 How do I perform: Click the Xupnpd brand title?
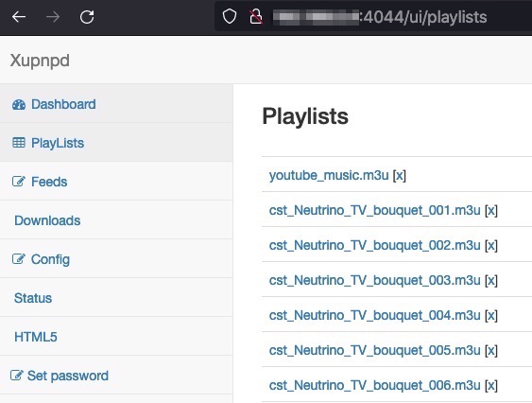[x=40, y=61]
